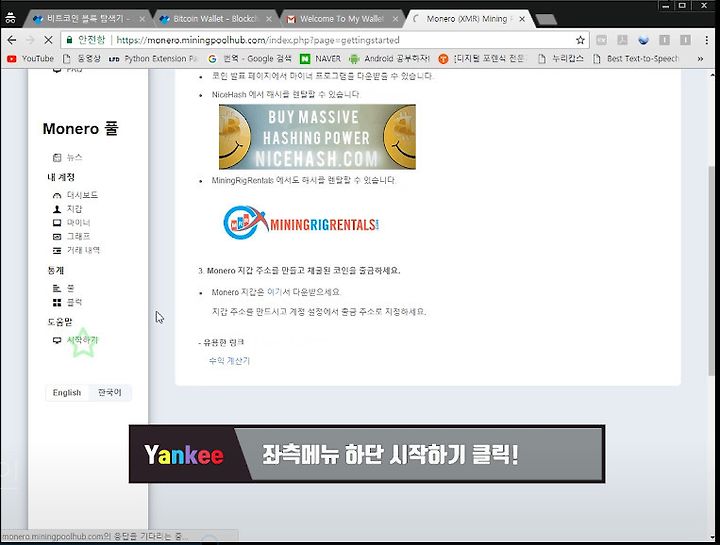
Task: Click the PDF extension icon in the toolbar
Action: point(622,40)
